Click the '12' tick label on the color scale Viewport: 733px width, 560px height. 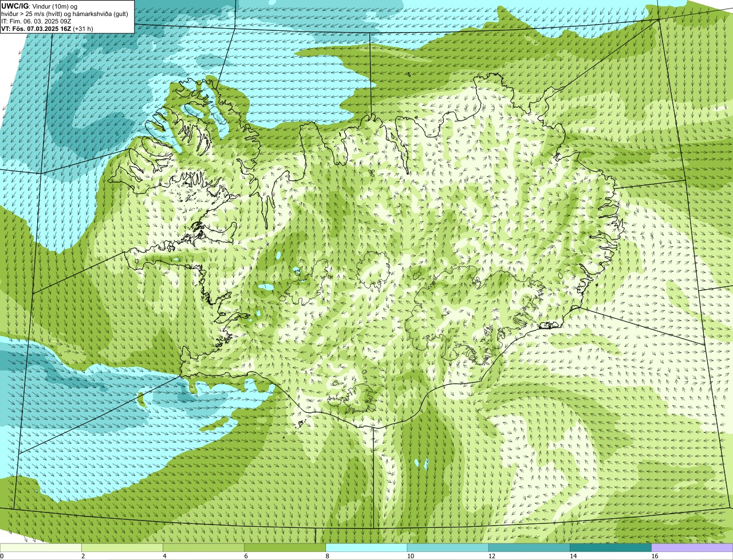[x=491, y=556]
